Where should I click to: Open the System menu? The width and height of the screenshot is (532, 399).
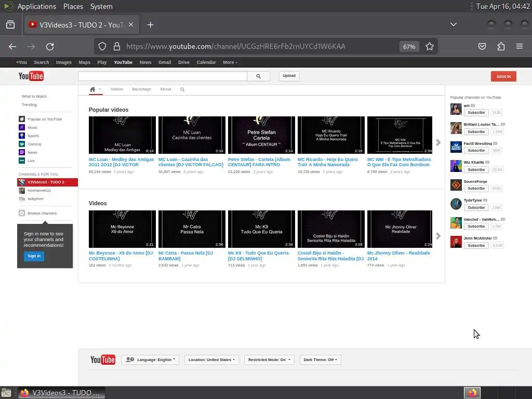tap(101, 6)
